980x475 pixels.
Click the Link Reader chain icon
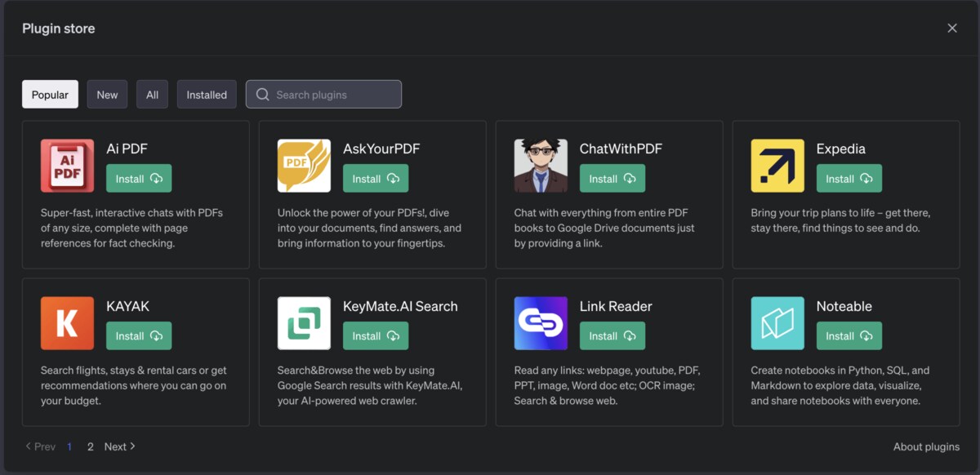(x=540, y=322)
